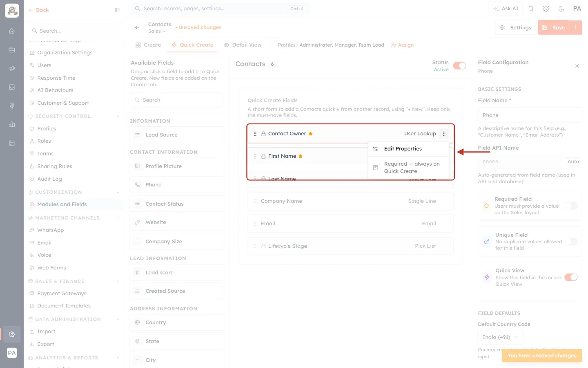Open the briefcase icon in left rail

[12, 49]
